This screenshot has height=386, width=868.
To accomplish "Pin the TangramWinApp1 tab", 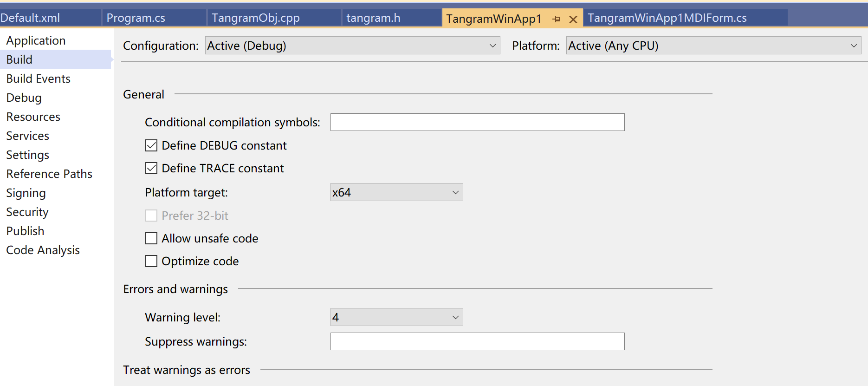I will click(557, 19).
